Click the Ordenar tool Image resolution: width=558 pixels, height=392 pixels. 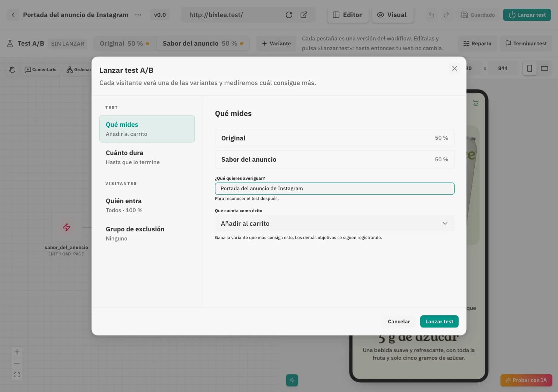click(x=78, y=70)
